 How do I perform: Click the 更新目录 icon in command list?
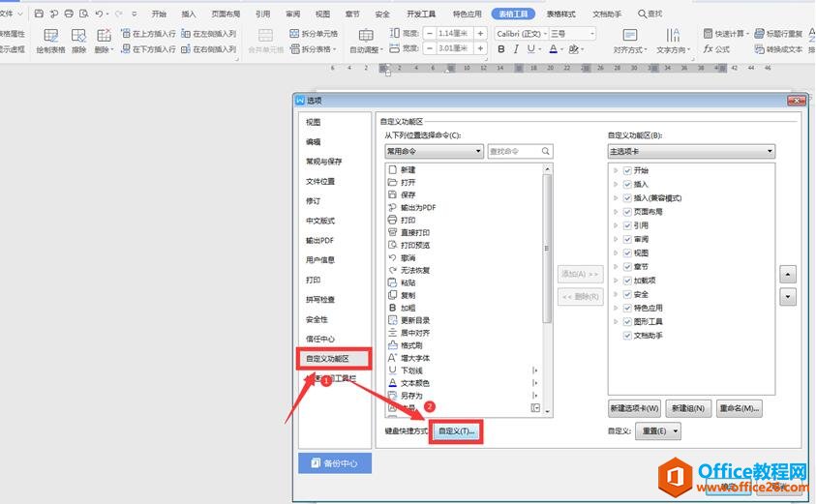[x=392, y=320]
